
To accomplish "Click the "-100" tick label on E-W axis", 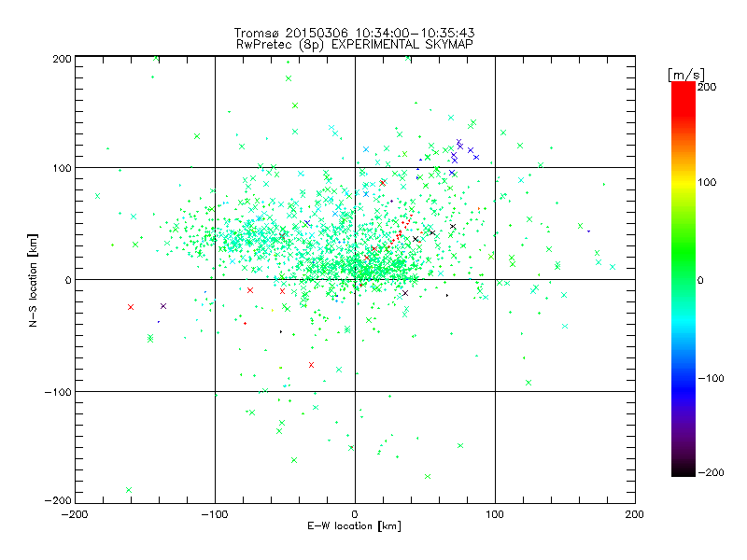I will (x=215, y=514).
